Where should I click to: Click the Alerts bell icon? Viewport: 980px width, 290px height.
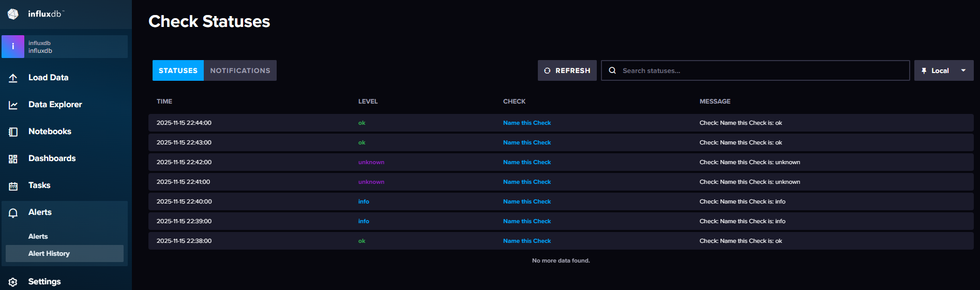(13, 213)
